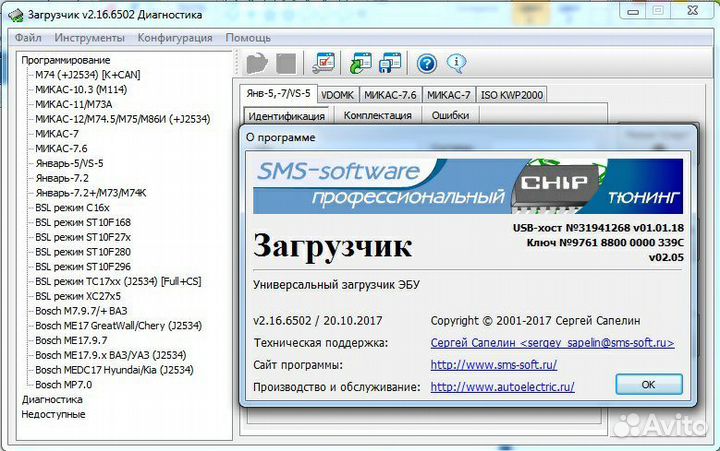Click the save windows floppy disk icon
Image resolution: width=720 pixels, height=451 pixels.
[x=390, y=63]
